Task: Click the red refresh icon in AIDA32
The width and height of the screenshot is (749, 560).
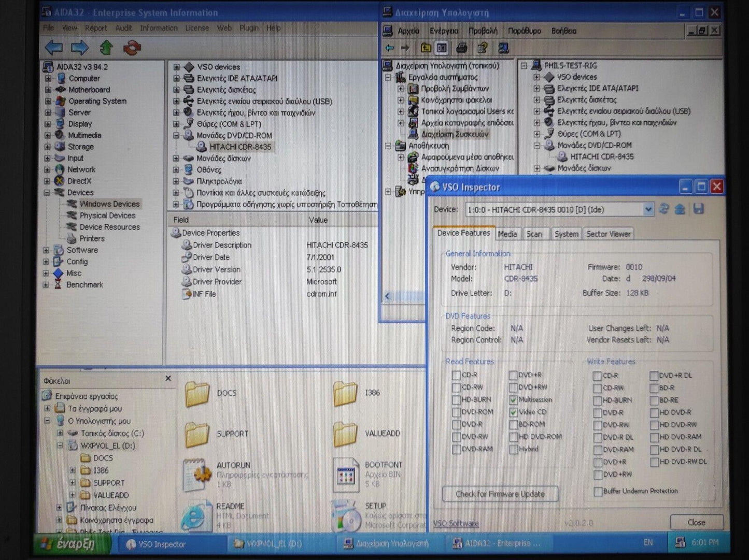Action: [132, 48]
